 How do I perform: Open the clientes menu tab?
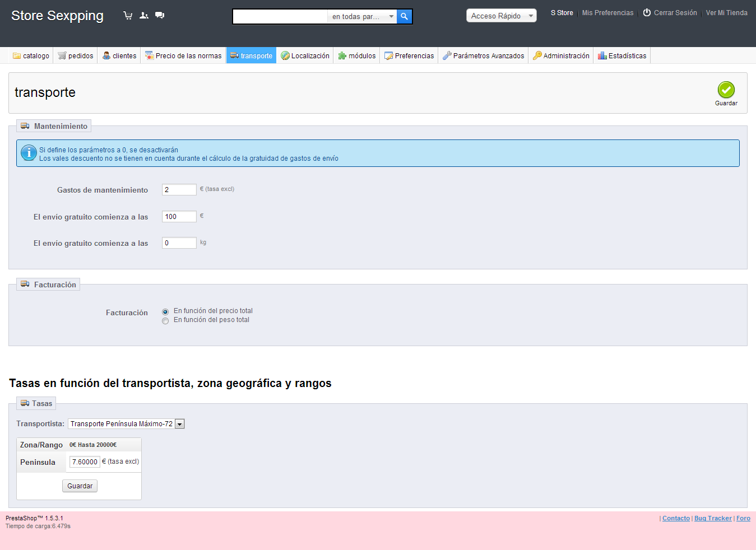119,55
